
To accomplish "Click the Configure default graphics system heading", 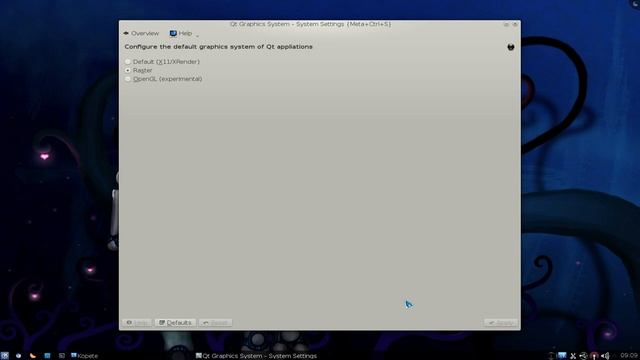I will 218,47.
